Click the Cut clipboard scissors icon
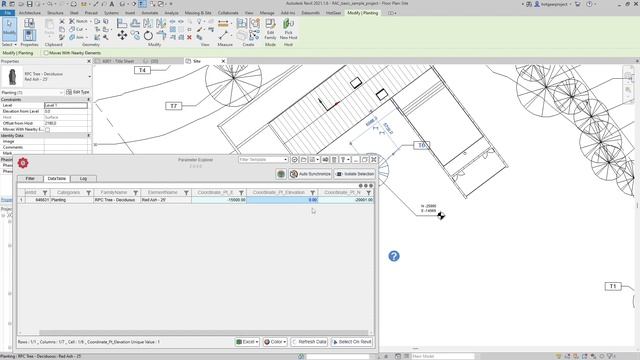 point(62,21)
